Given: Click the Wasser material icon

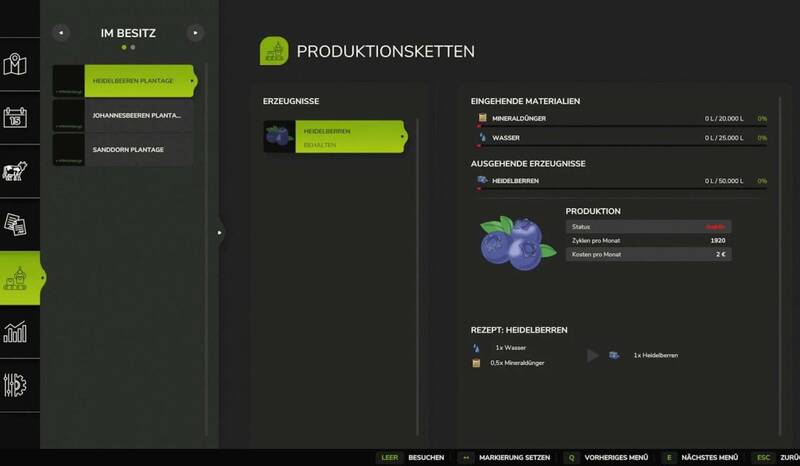Looking at the screenshot, I should [x=482, y=137].
